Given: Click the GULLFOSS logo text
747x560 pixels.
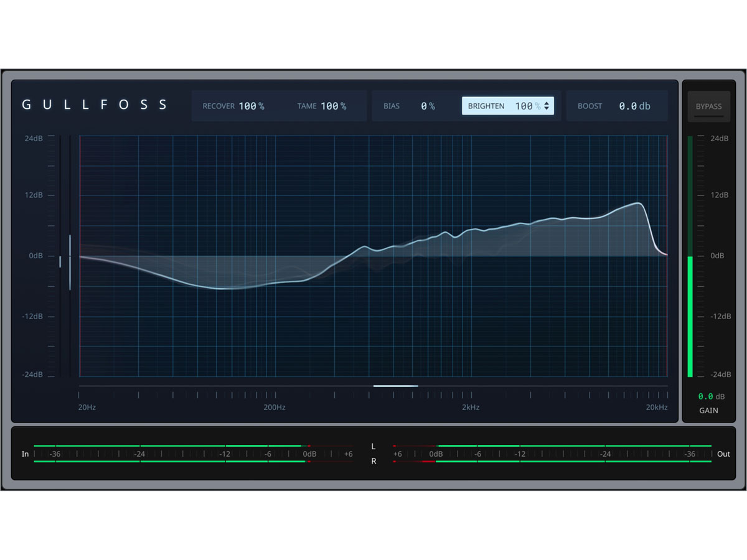Looking at the screenshot, I should [x=95, y=105].
